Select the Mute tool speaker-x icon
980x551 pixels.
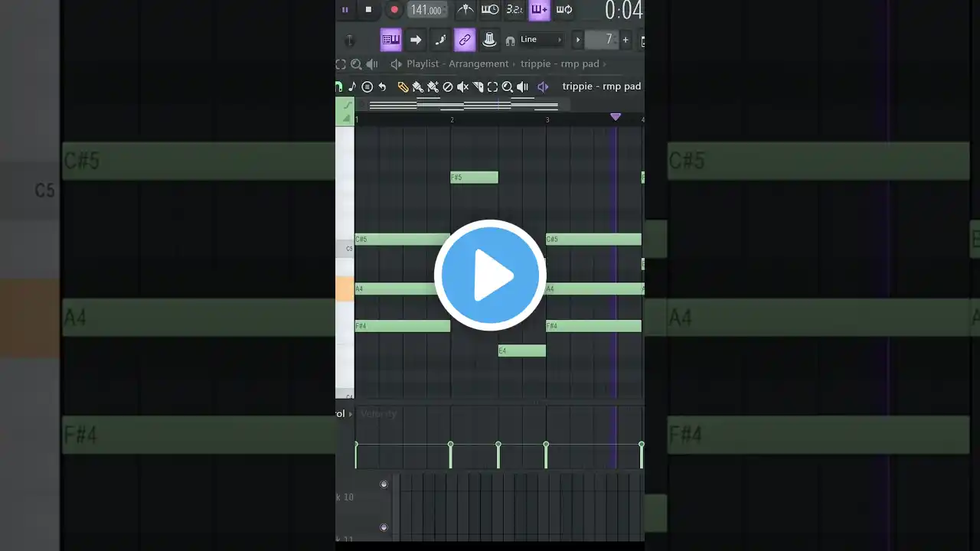pos(462,87)
